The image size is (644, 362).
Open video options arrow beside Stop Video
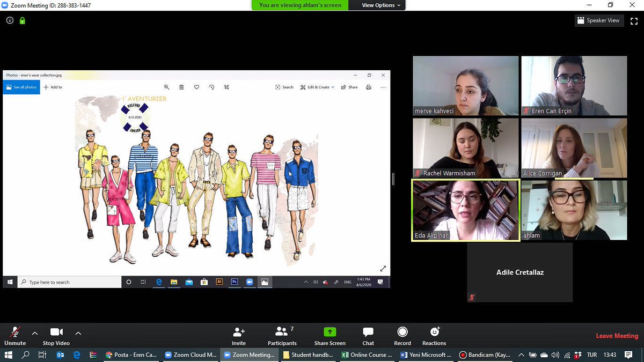(x=78, y=333)
